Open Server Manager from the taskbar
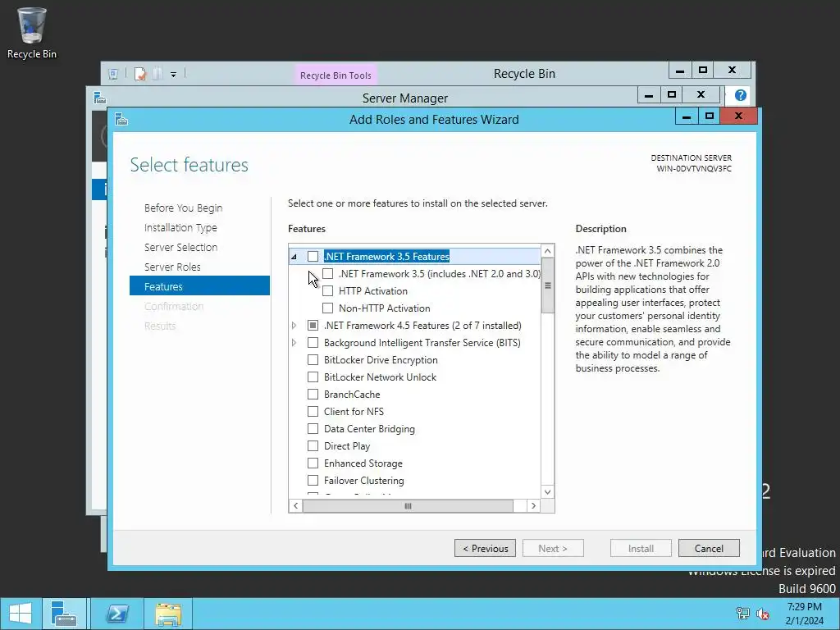This screenshot has height=630, width=840. point(64,614)
